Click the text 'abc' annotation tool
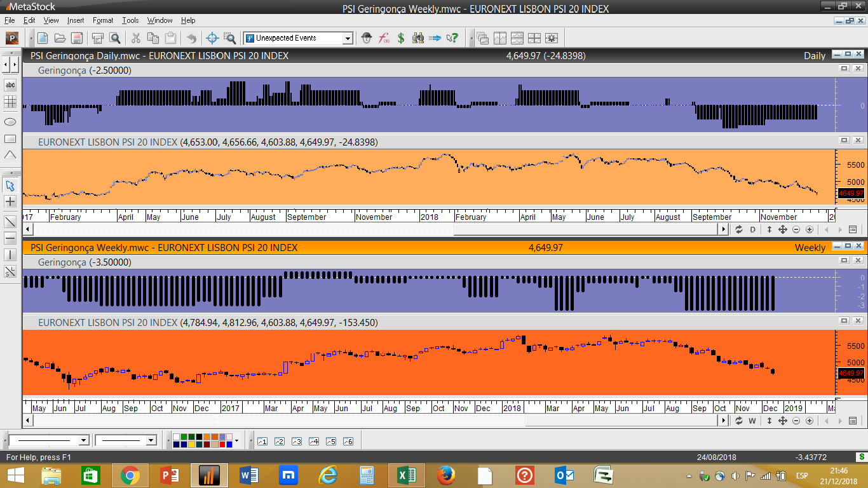This screenshot has width=868, height=488. [x=10, y=85]
